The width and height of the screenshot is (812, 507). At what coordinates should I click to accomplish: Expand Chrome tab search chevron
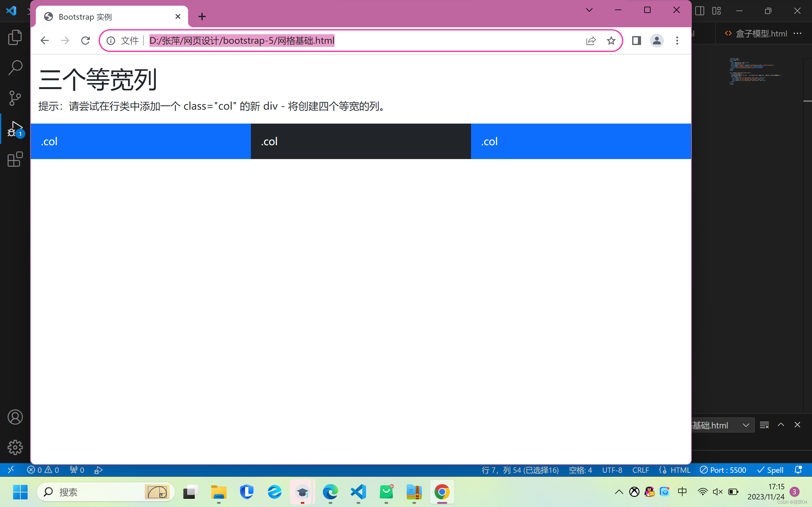click(x=589, y=10)
